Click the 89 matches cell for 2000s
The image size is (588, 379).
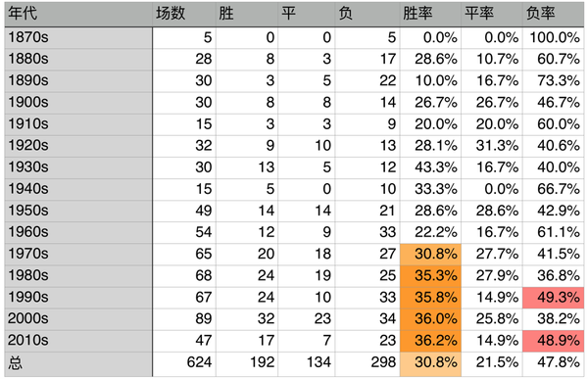pyautogui.click(x=184, y=319)
